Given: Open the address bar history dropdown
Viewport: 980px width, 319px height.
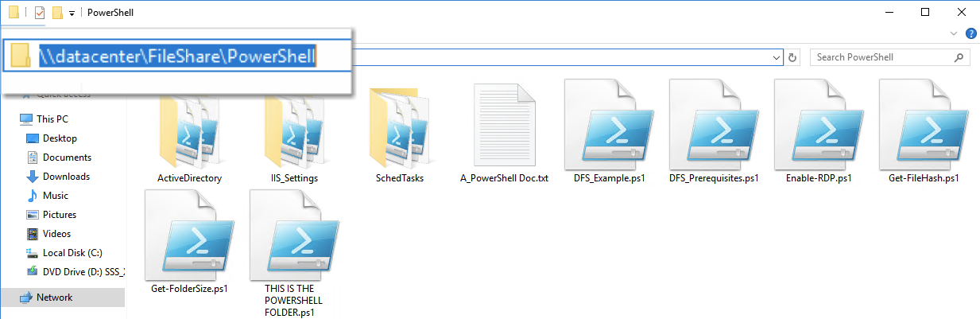Looking at the screenshot, I should [777, 57].
